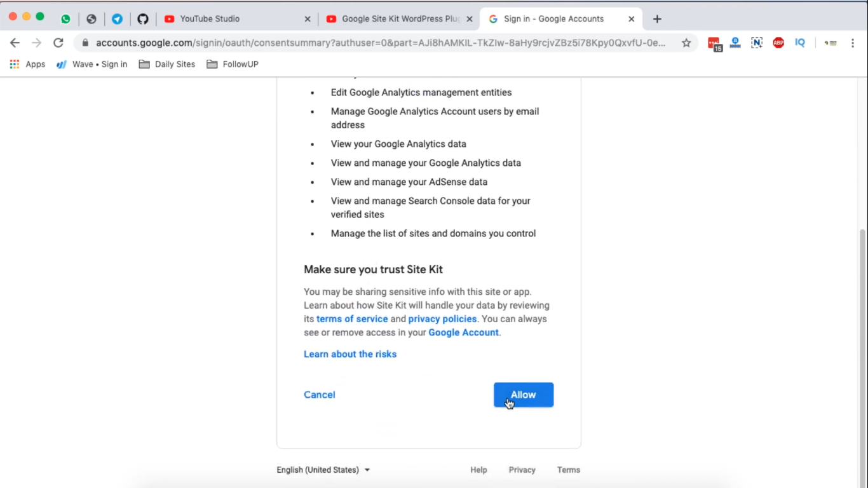The height and width of the screenshot is (488, 868).
Task: Open the pinned WhatsApp tab
Action: pyautogui.click(x=65, y=19)
